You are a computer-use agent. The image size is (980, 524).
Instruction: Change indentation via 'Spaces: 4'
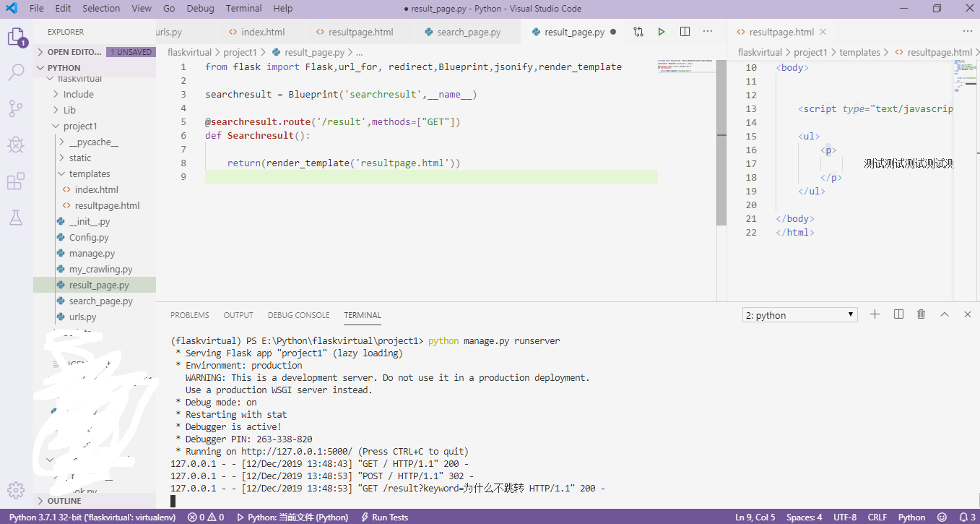[805, 517]
